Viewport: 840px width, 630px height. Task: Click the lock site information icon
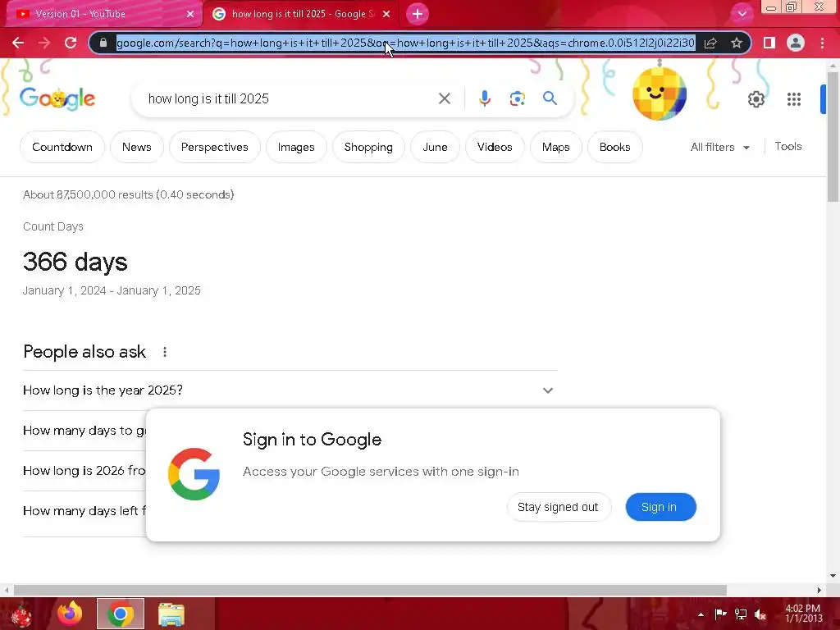pos(103,43)
